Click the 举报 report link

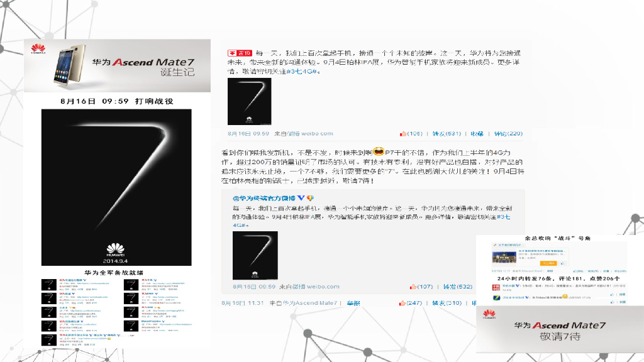pos(353,303)
